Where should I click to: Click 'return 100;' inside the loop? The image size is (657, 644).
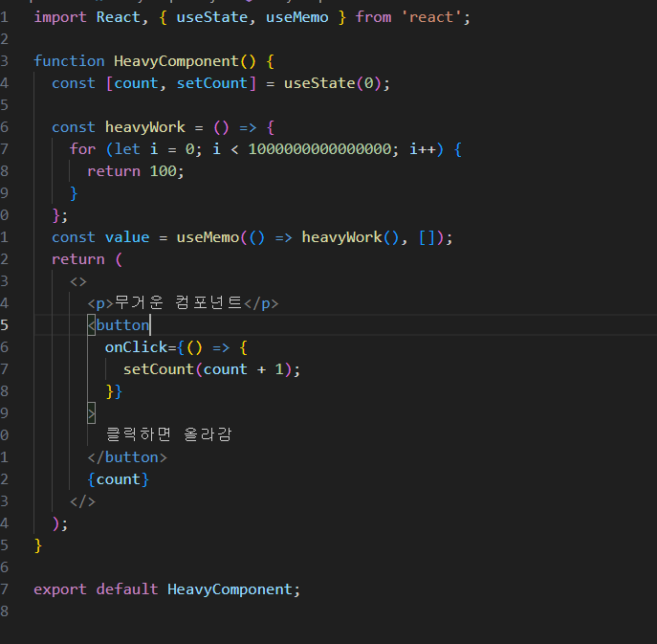pos(136,171)
